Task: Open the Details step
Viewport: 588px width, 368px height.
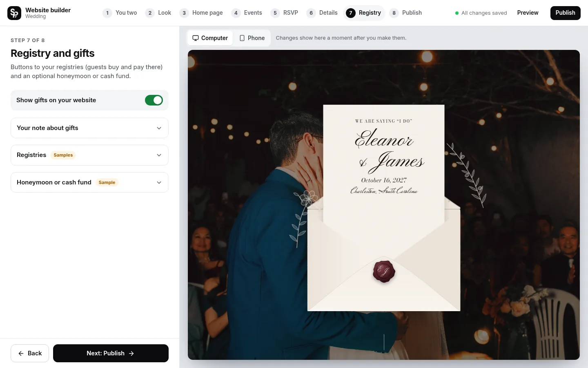Action: (x=322, y=13)
